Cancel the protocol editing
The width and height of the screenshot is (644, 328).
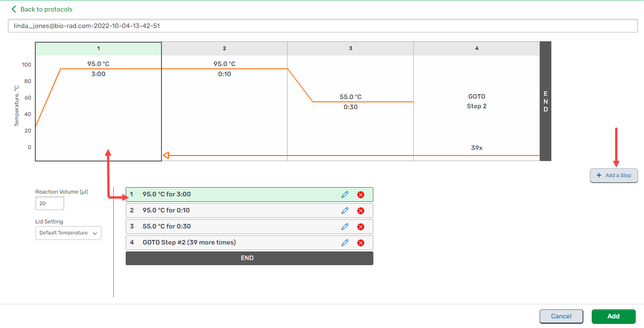[x=561, y=317]
